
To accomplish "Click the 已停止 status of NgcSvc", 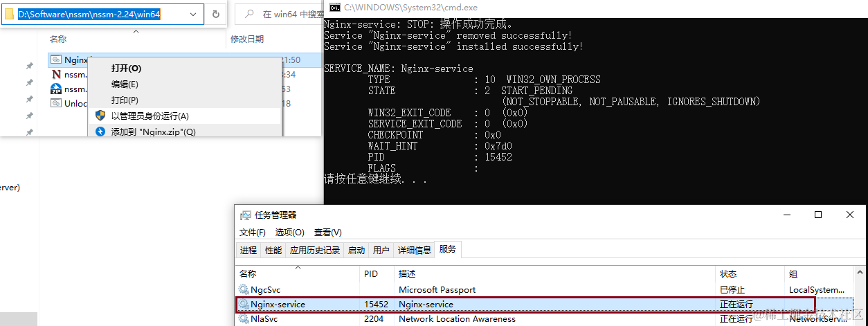I will [732, 290].
